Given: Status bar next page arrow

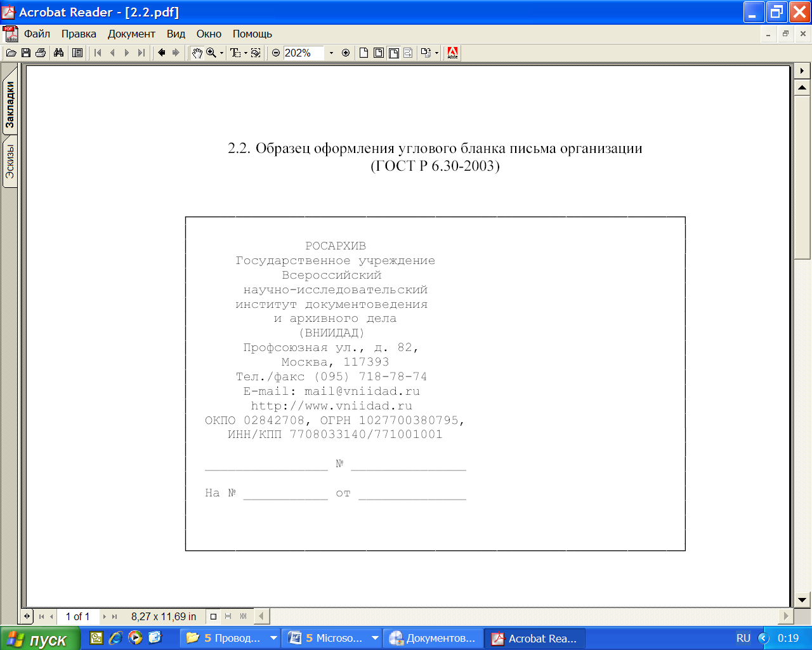Looking at the screenshot, I should 105,616.
